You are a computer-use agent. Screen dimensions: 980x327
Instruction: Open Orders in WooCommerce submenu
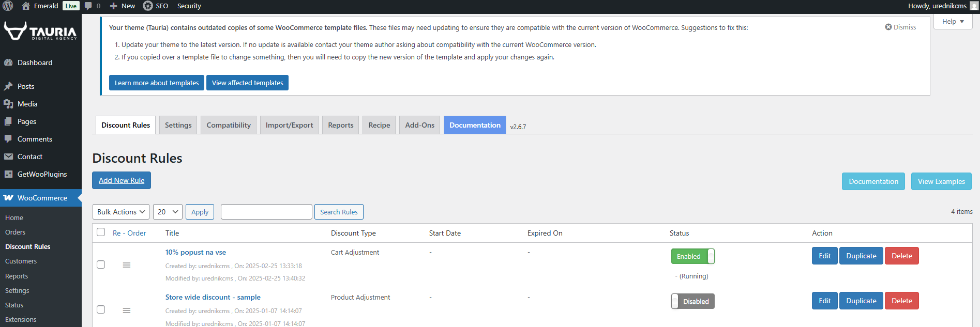(x=15, y=232)
